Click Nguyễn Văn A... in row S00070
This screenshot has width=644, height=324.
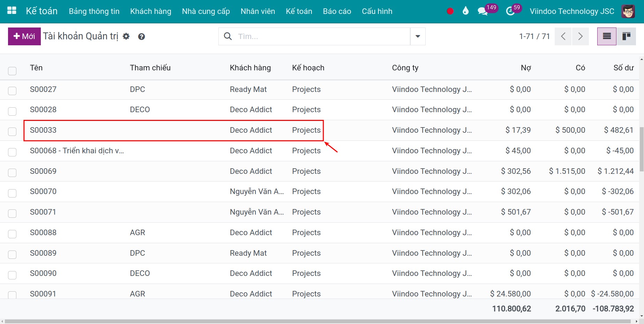[257, 191]
